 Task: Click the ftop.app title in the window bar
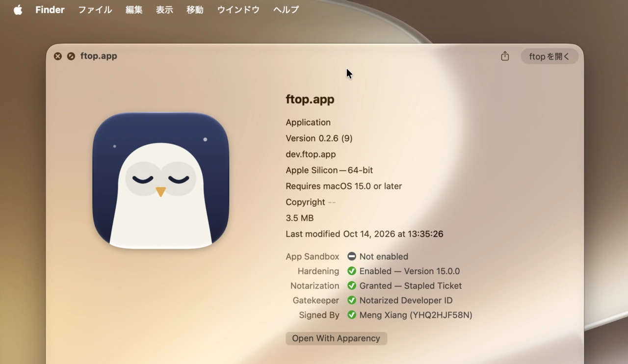click(99, 56)
